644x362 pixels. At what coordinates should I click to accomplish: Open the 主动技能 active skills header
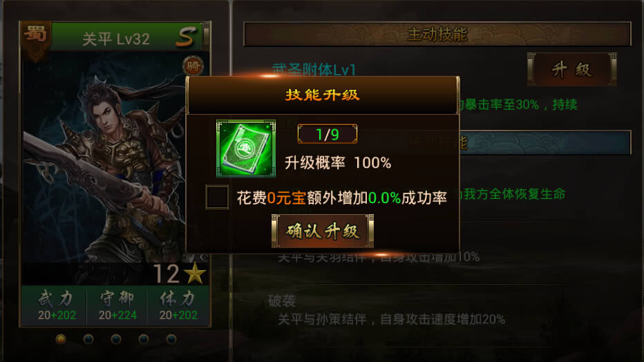[437, 34]
